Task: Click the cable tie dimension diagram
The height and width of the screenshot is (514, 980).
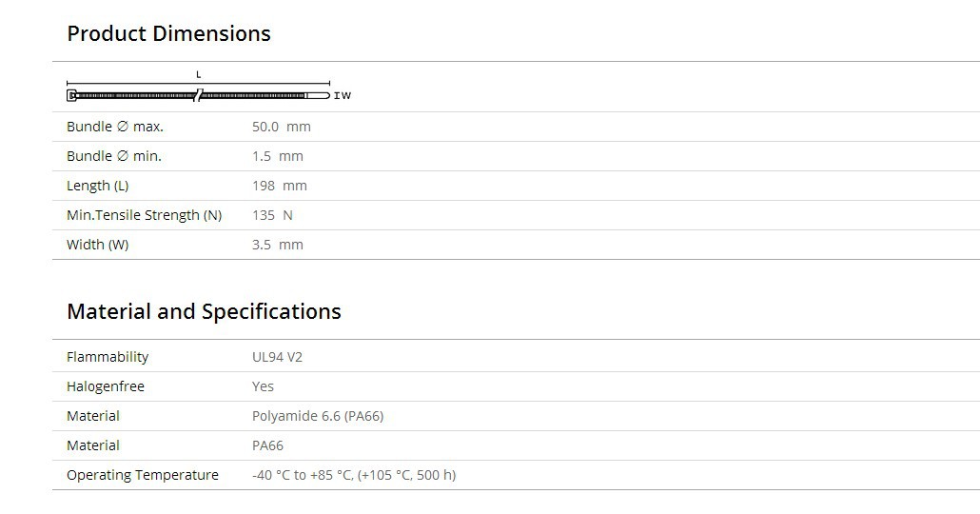Action: point(198,95)
